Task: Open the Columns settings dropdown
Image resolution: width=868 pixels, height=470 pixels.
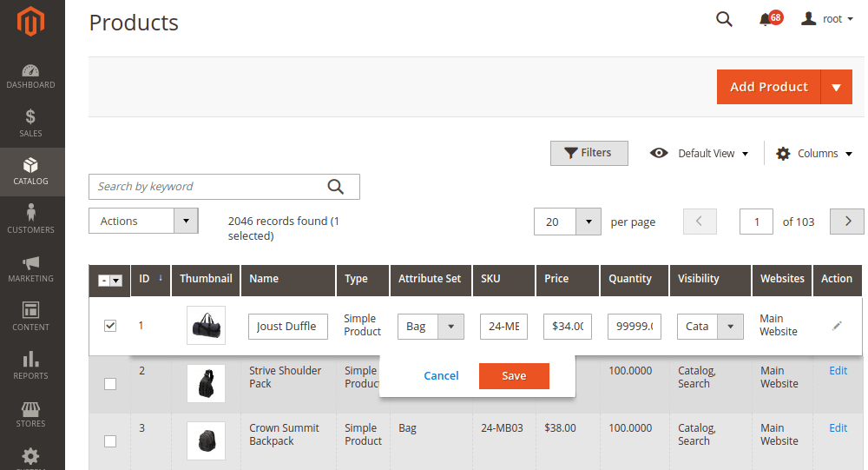Action: 814,154
